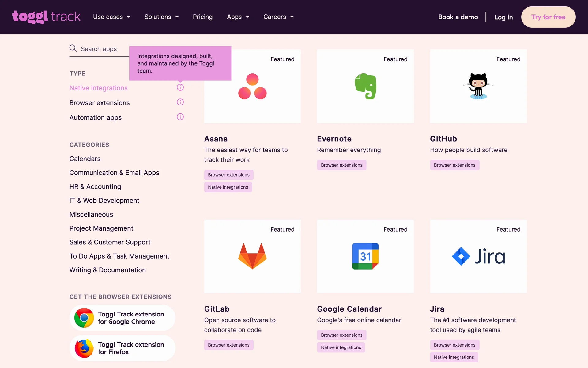Get Toggl Track extension for Google Chrome
The width and height of the screenshot is (588, 368).
point(122,318)
